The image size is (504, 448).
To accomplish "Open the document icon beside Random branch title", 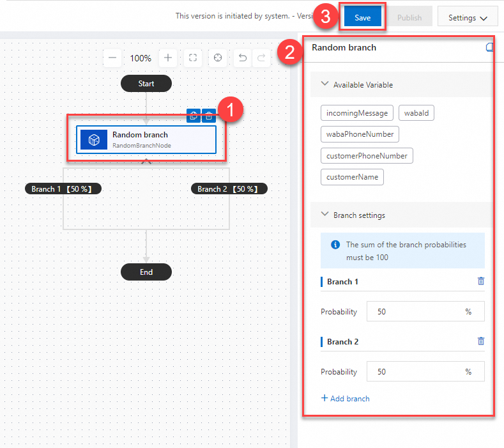I will tap(489, 47).
